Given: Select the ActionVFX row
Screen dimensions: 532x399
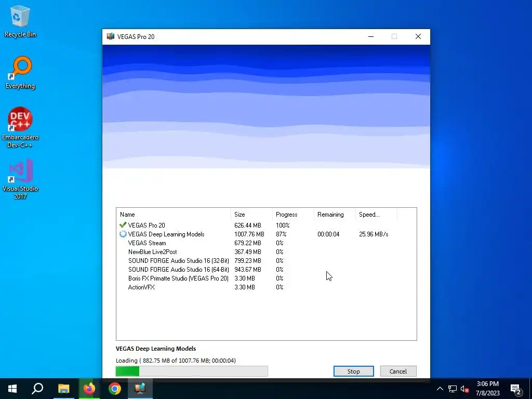Looking at the screenshot, I should (267, 287).
